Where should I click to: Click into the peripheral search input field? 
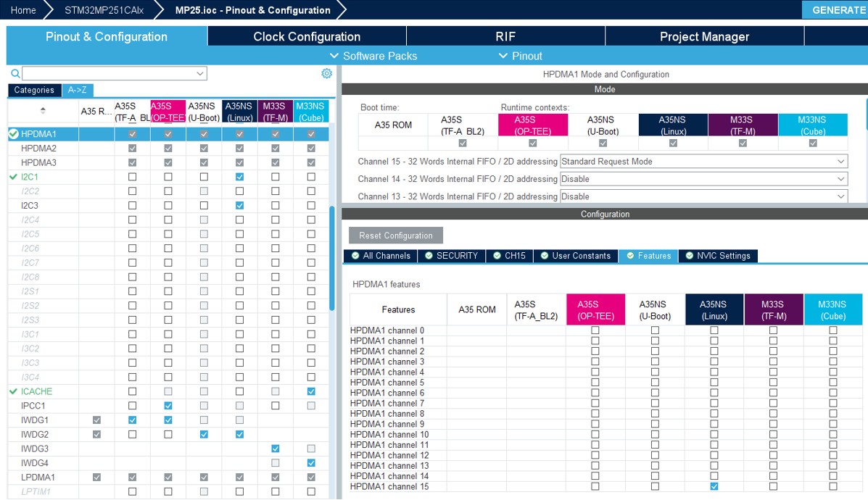point(109,73)
